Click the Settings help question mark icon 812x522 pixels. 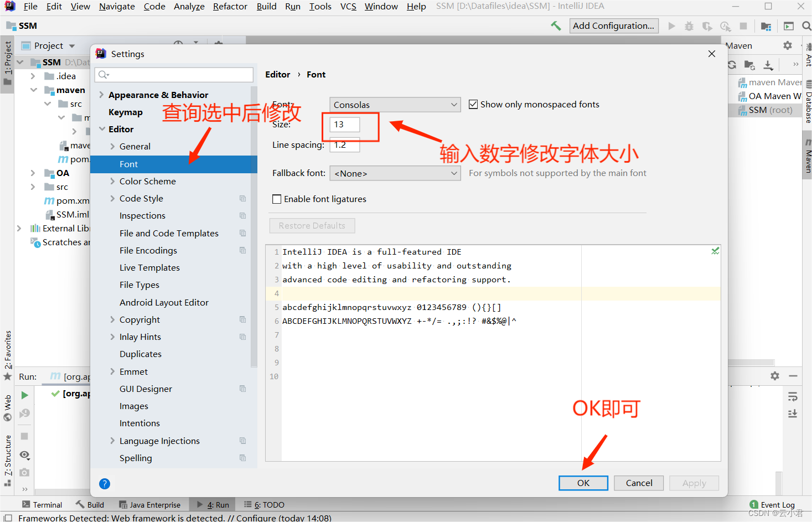coord(105,484)
